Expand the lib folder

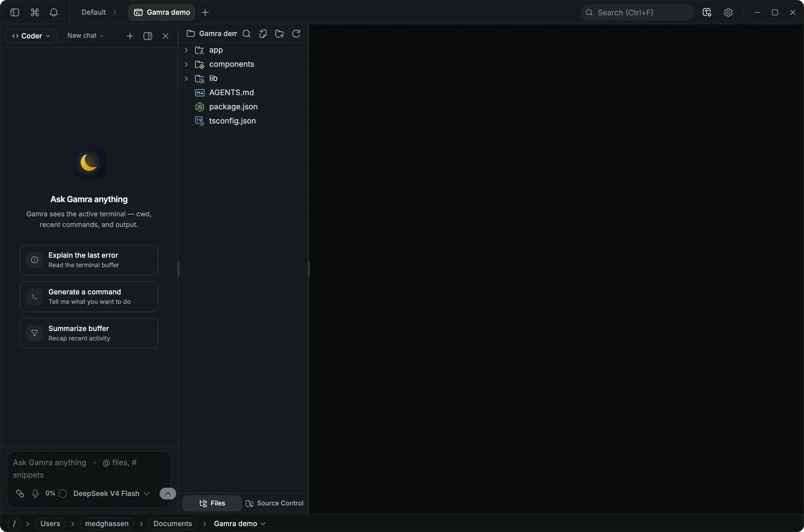[186, 79]
